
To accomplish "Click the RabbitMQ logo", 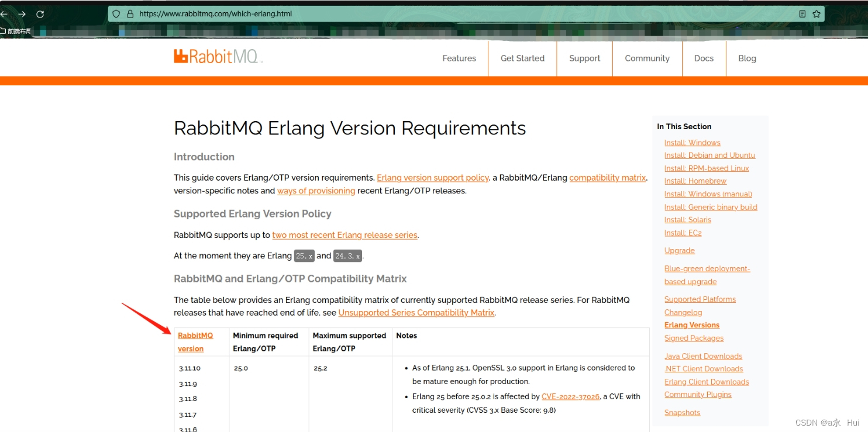I will 218,57.
